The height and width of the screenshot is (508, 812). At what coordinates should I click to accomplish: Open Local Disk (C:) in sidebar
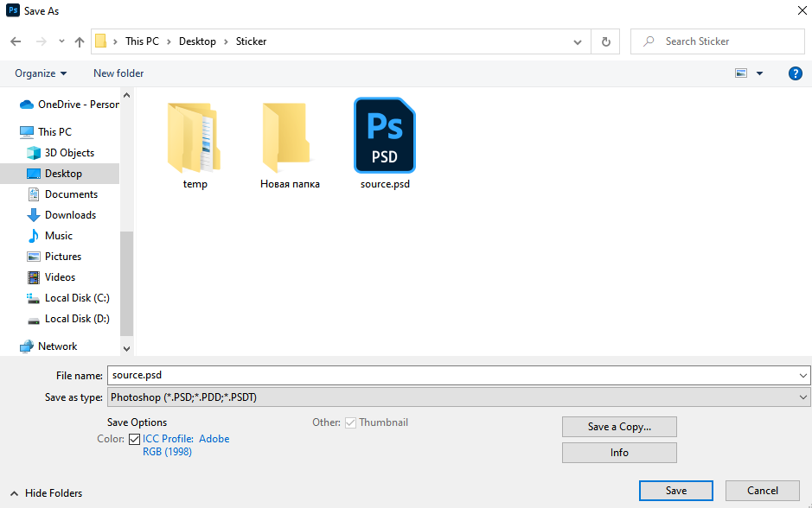67,298
